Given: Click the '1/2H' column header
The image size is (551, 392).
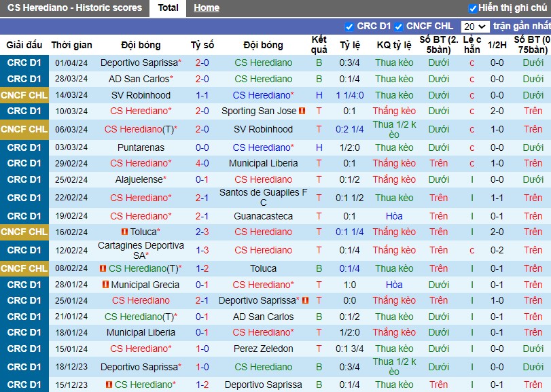Looking at the screenshot, I should [497, 45].
